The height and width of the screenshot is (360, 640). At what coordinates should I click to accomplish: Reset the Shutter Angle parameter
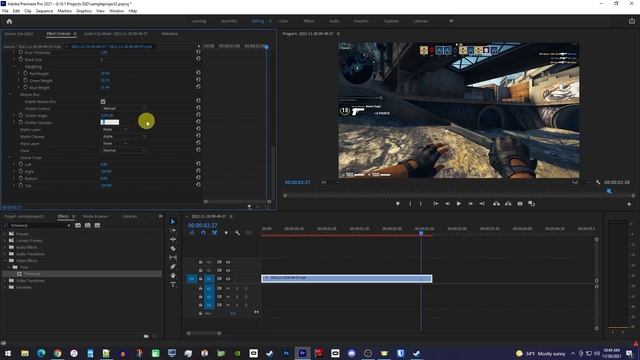[x=198, y=115]
